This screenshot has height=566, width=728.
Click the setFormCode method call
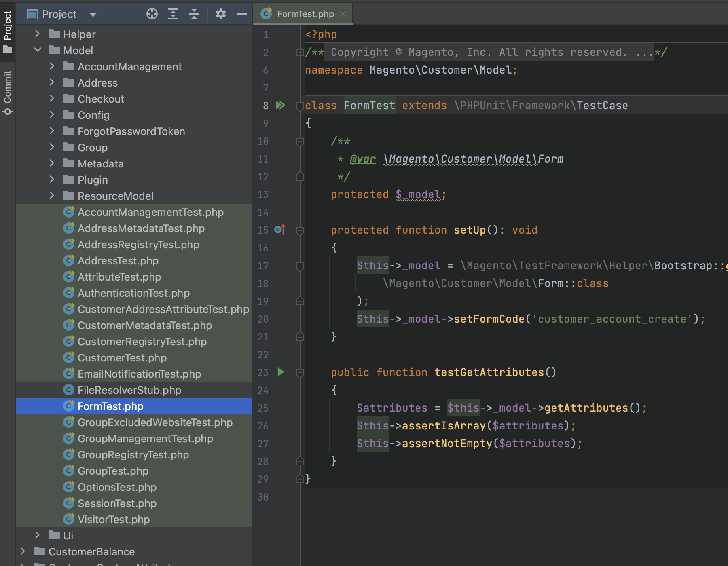pos(489,319)
